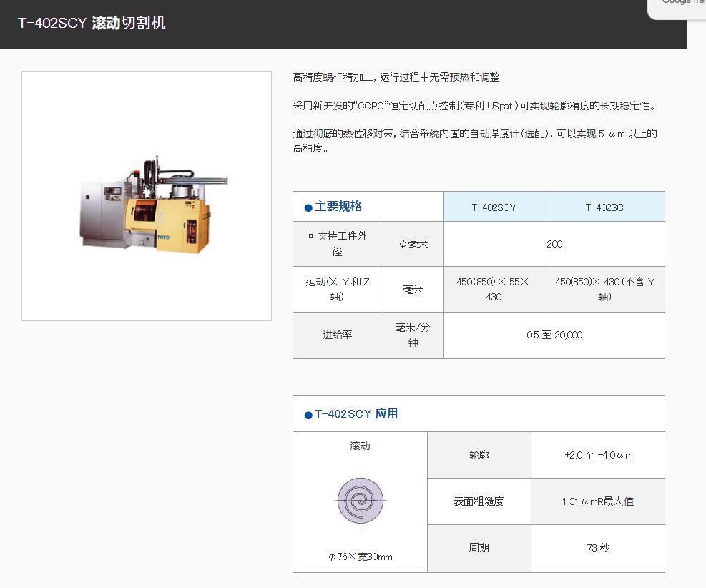Click the '高精度蜗杆精加工' description line
Screen dimensions: 706x588
point(396,77)
